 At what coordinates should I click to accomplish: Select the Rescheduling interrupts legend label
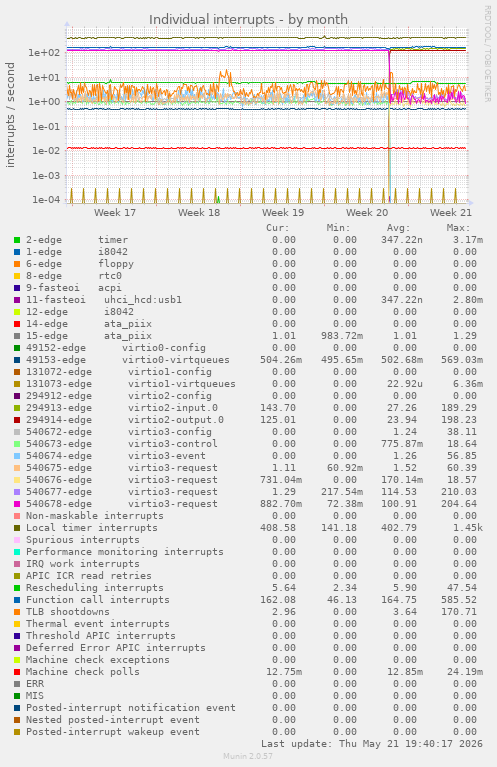tap(94, 587)
